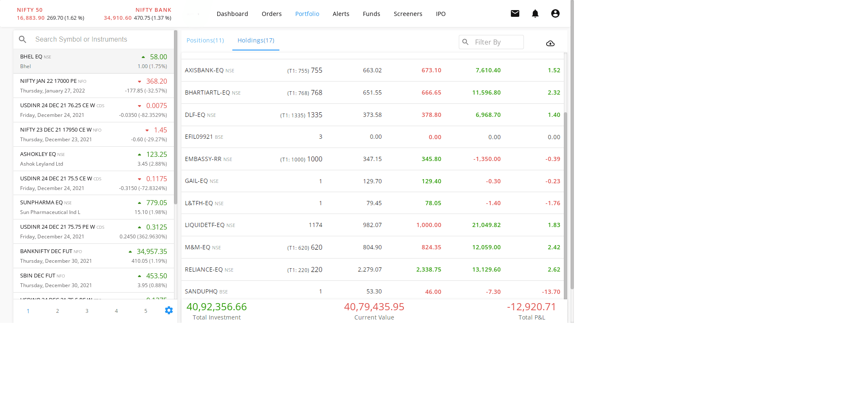The image size is (868, 412).
Task: Open the user account profile icon
Action: pyautogui.click(x=555, y=13)
